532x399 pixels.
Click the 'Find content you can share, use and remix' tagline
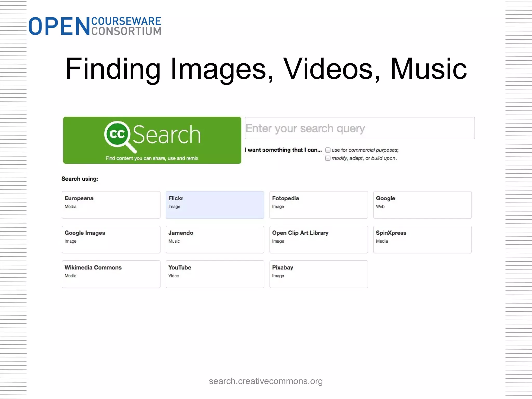pos(152,158)
